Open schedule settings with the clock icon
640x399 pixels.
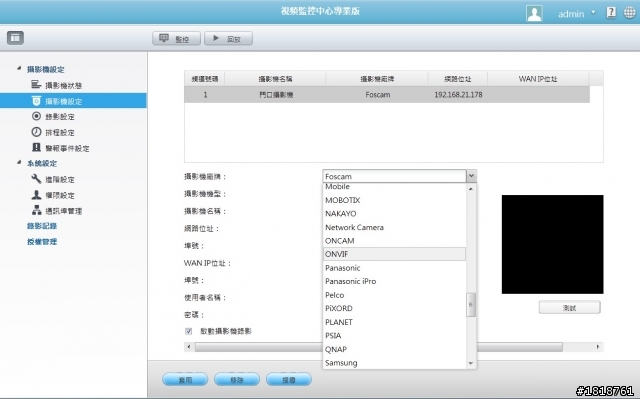(53, 132)
